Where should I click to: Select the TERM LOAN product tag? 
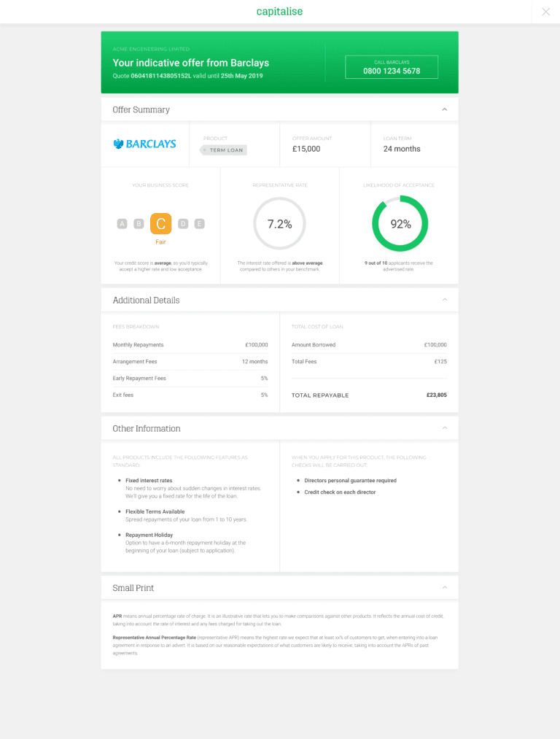(223, 150)
